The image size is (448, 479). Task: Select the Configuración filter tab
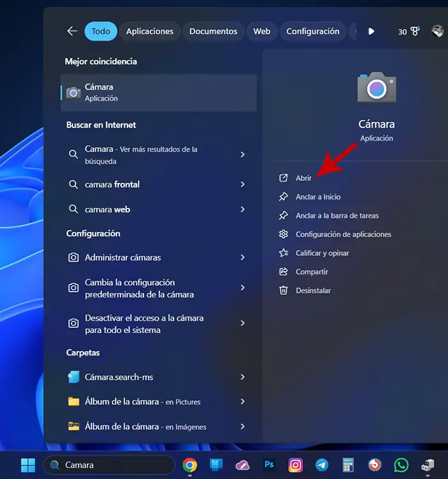(x=312, y=31)
